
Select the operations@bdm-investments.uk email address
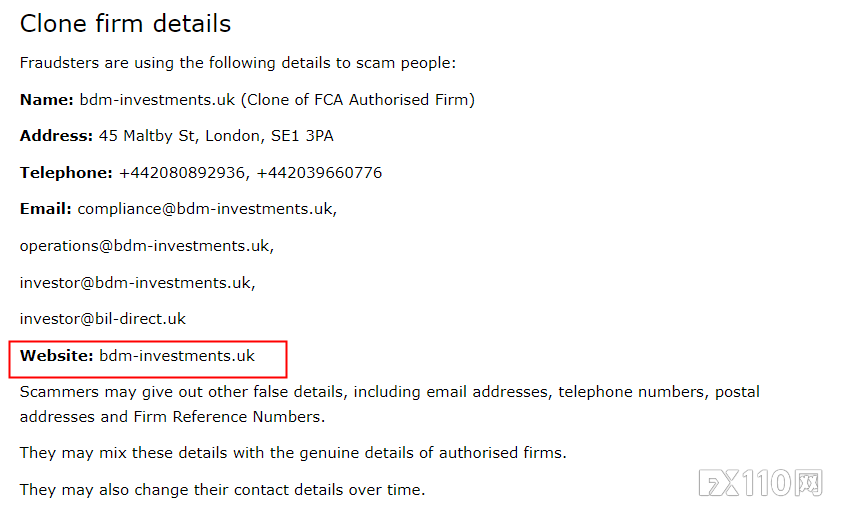click(x=146, y=246)
